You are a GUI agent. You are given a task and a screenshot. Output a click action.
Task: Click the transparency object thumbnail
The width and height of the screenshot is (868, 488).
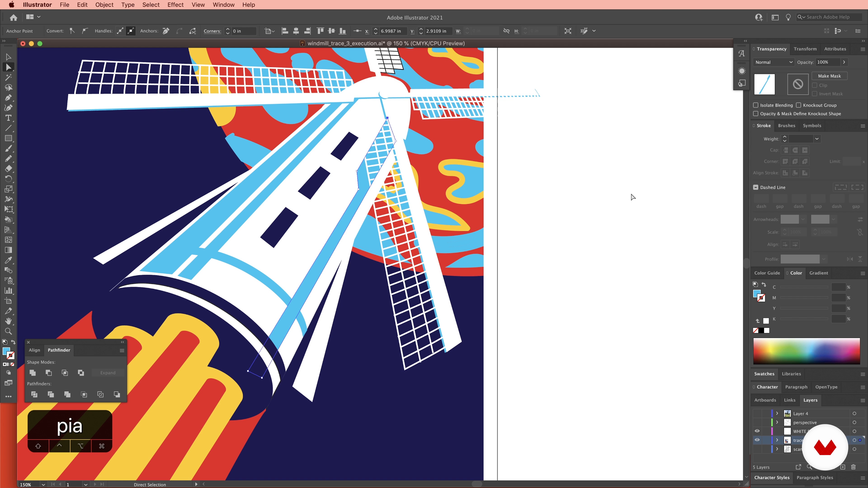click(764, 84)
